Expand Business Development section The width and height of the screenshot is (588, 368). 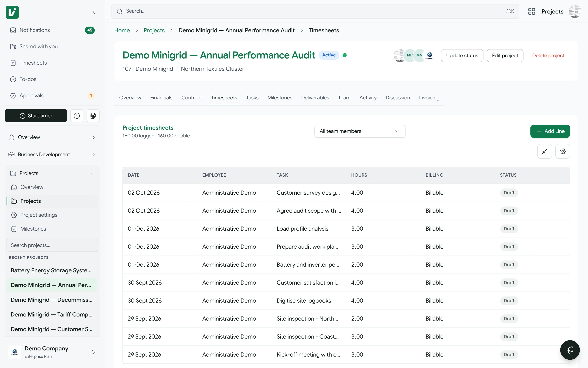tap(52, 155)
